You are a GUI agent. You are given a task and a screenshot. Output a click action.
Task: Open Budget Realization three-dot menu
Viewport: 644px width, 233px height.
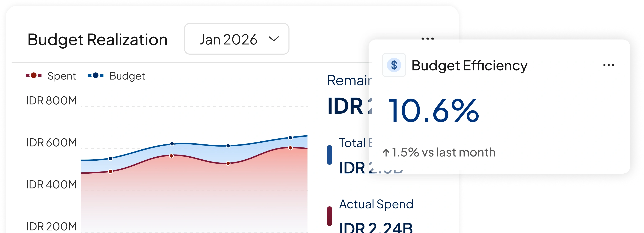coord(427,39)
